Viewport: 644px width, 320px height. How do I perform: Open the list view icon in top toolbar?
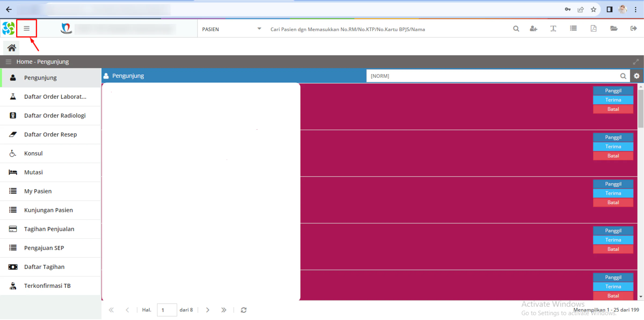(573, 29)
